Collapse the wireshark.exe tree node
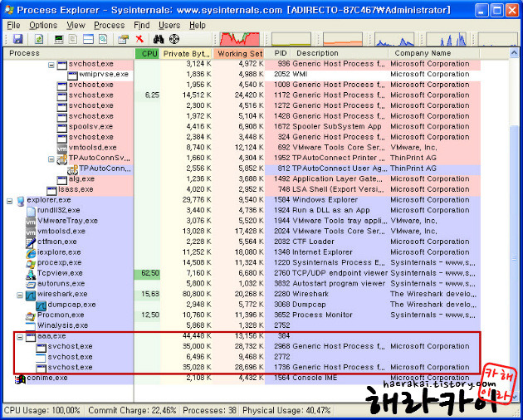This screenshot has width=523, height=420. click(x=20, y=295)
